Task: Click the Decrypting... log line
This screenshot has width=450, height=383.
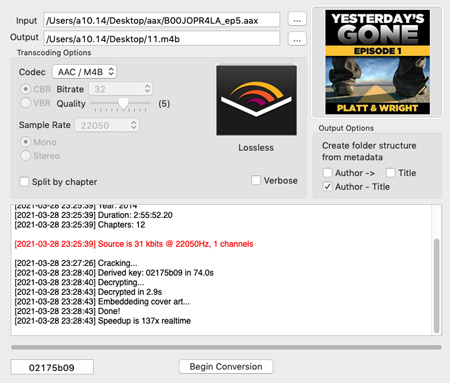Action: point(79,282)
